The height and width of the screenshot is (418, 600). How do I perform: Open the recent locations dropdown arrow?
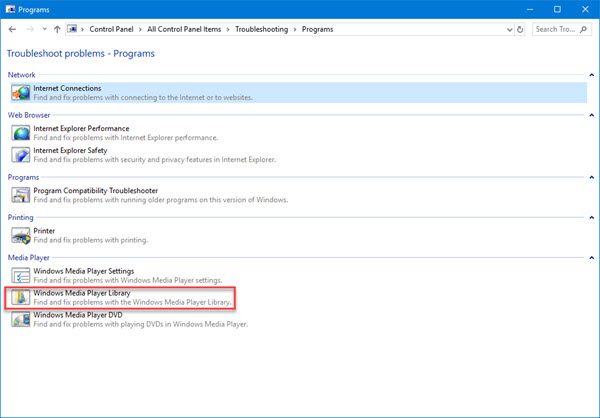pyautogui.click(x=44, y=29)
